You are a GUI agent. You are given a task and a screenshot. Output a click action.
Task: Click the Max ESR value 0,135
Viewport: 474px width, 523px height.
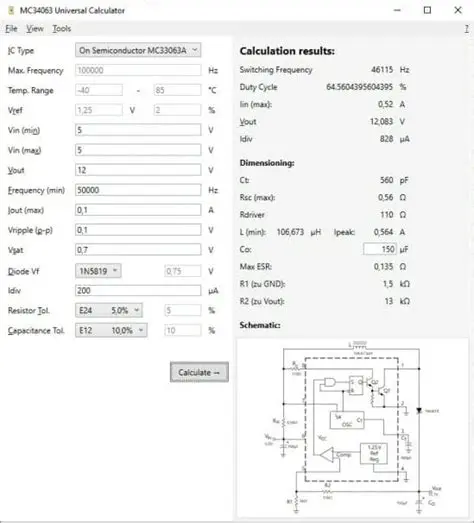pos(384,267)
